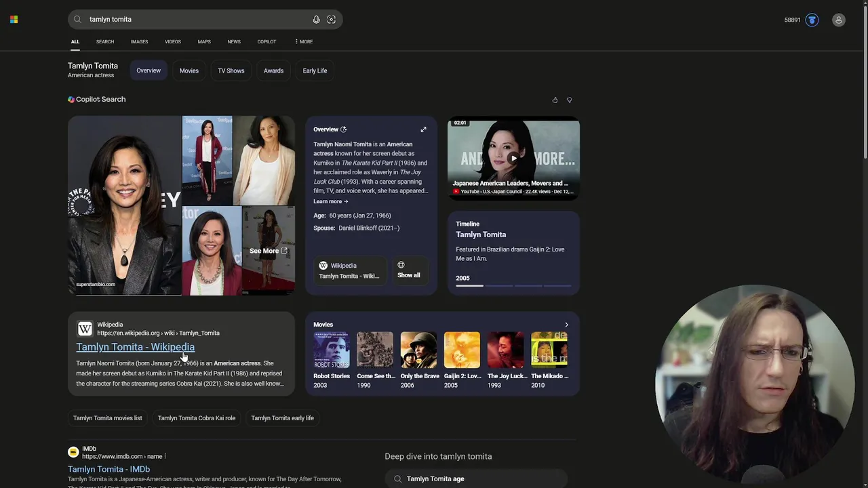Open the More menu dropdown

pyautogui.click(x=304, y=42)
